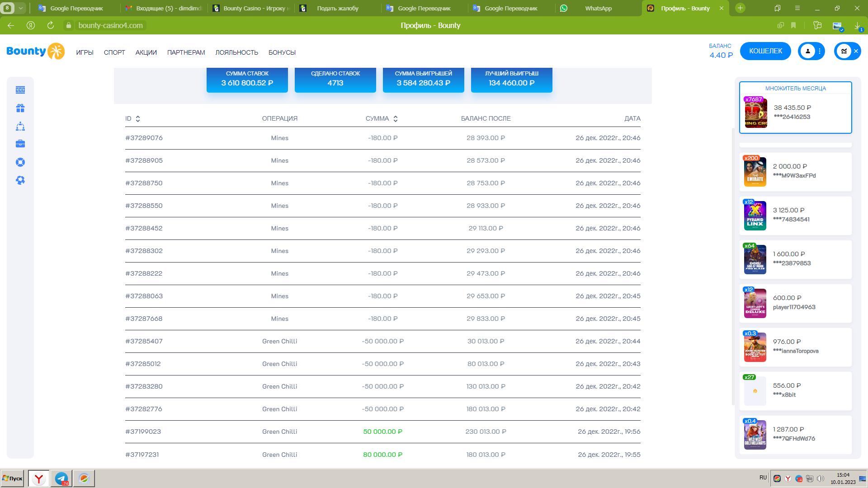Open a new browser tab with plus
Image resolution: width=868 pixels, height=488 pixels.
click(x=740, y=8)
